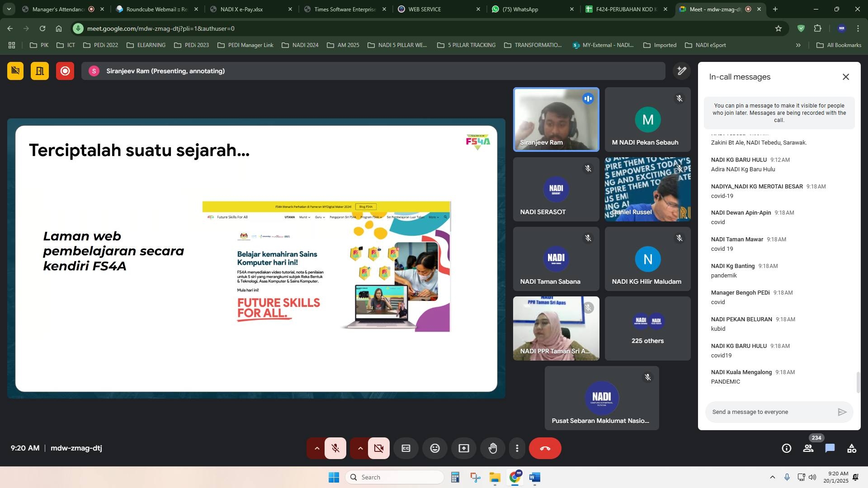Open the Snipping Tool taskbar icon
The image size is (868, 488).
475,477
